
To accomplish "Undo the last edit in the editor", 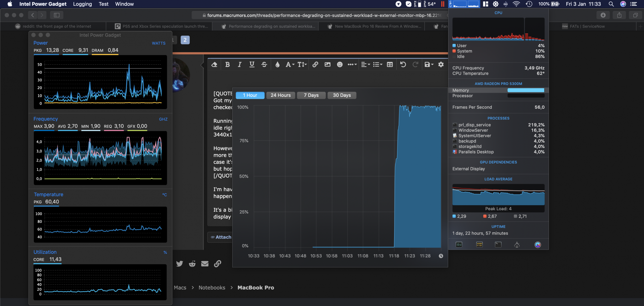I will click(x=403, y=64).
